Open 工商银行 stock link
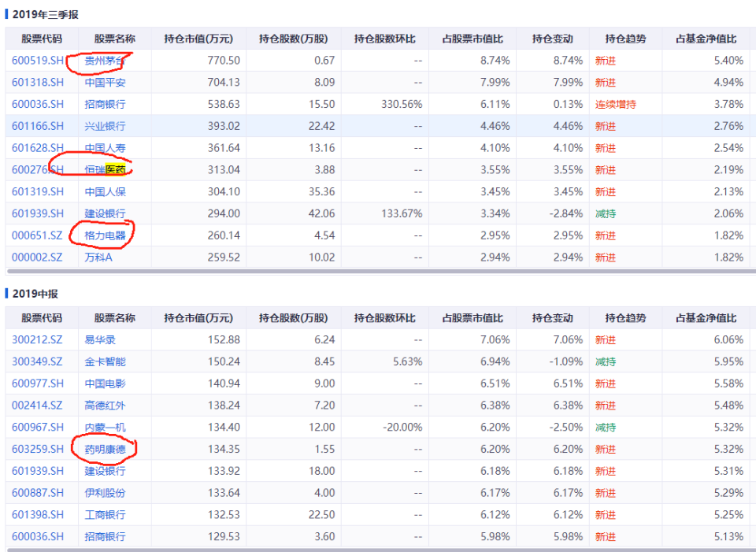This screenshot has width=756, height=552. pos(105,515)
